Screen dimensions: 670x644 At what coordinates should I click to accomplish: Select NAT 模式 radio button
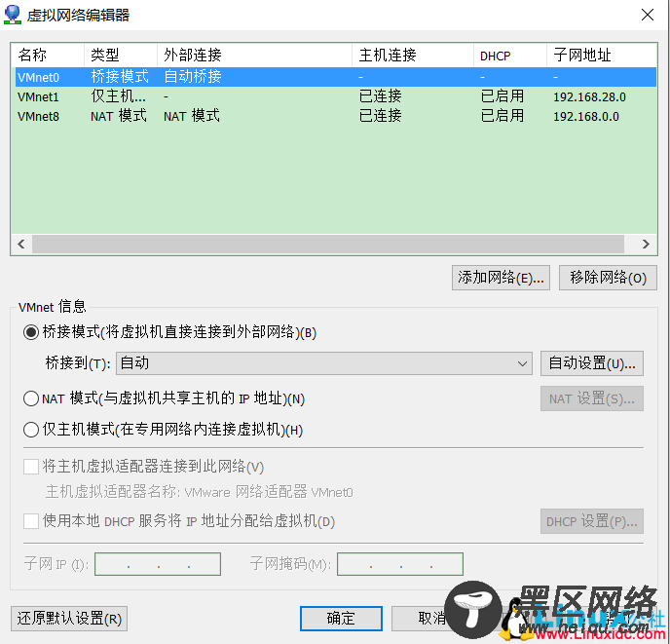pyautogui.click(x=31, y=398)
